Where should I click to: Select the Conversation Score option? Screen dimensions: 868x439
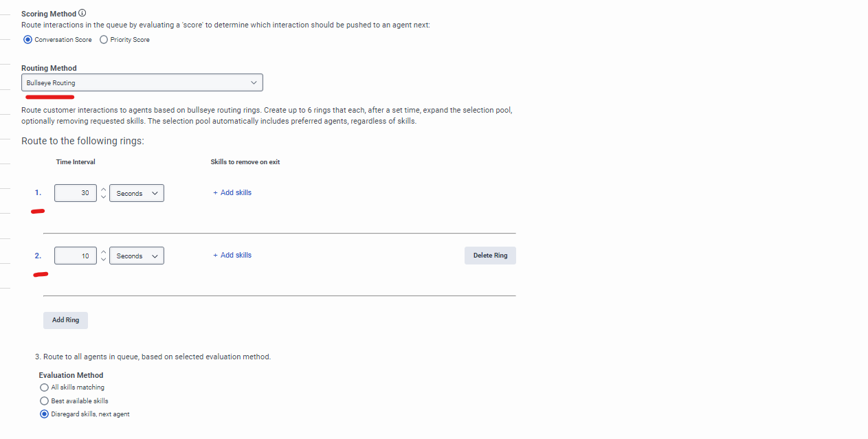[27, 39]
